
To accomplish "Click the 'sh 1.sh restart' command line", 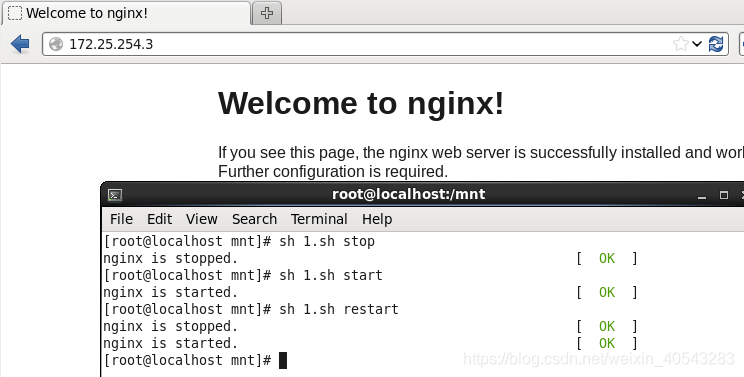I will tap(251, 310).
